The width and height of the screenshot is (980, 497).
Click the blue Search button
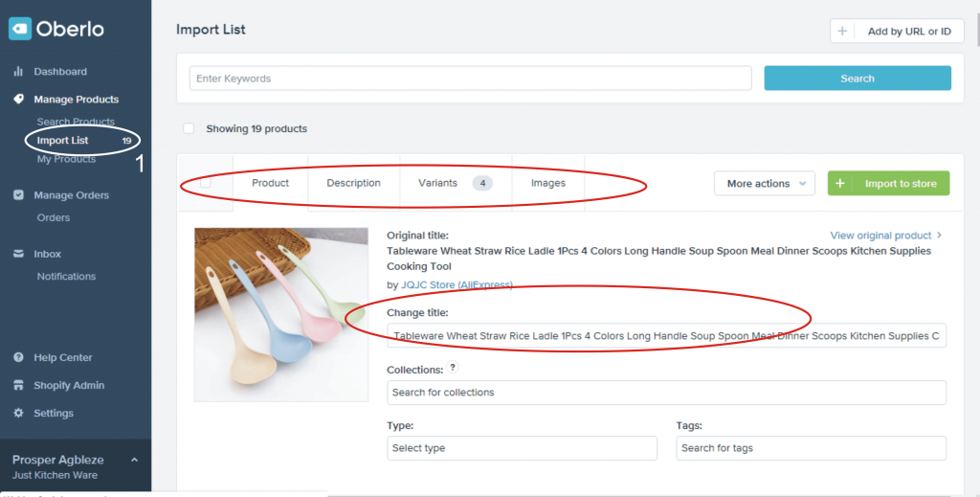click(857, 79)
